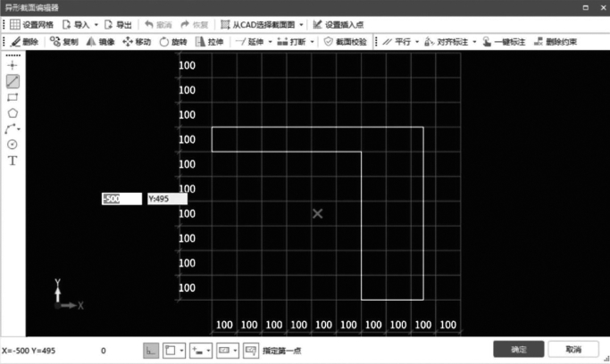Expand the dynamic input icon dropdown

point(236,351)
